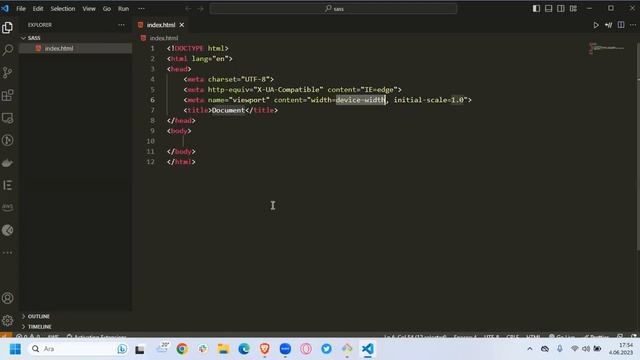Click the X-UA-Compatible attribute value
Image resolution: width=640 pixels, height=360 pixels.
click(x=288, y=89)
